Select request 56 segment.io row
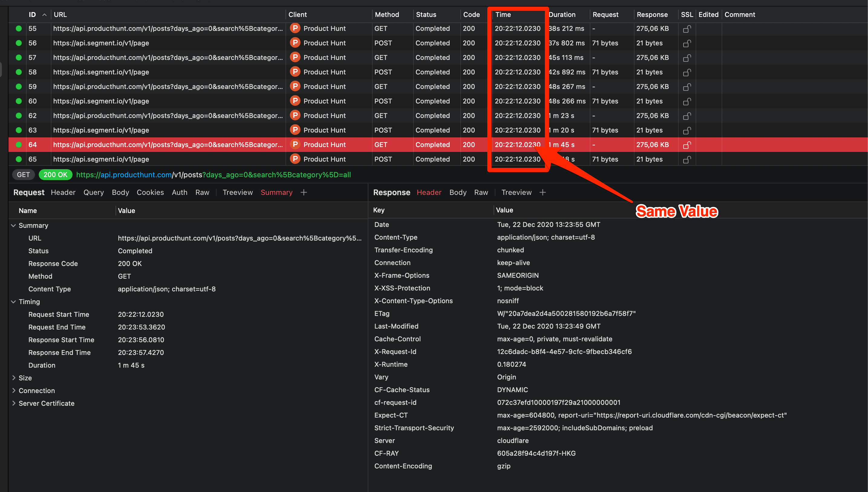 tap(101, 43)
